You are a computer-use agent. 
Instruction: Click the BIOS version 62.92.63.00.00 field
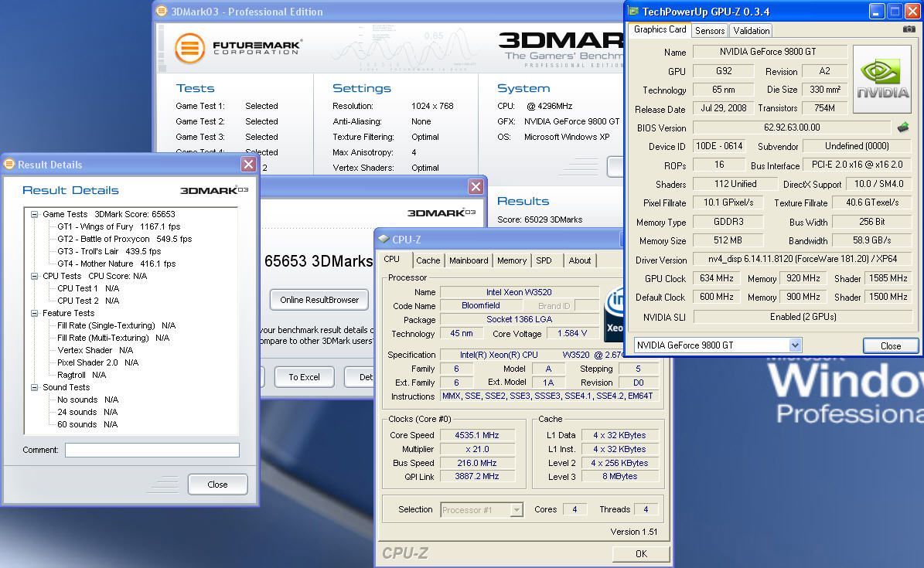pyautogui.click(x=792, y=128)
